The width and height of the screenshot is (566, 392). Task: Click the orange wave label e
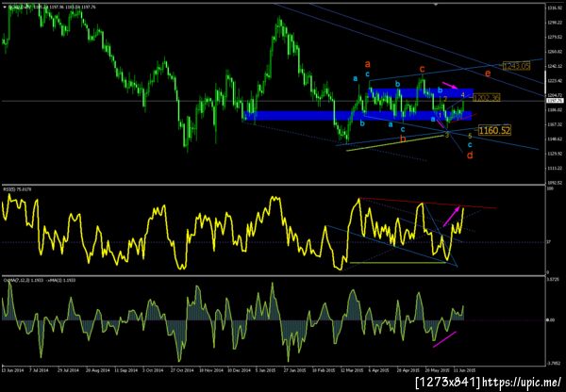pos(488,73)
